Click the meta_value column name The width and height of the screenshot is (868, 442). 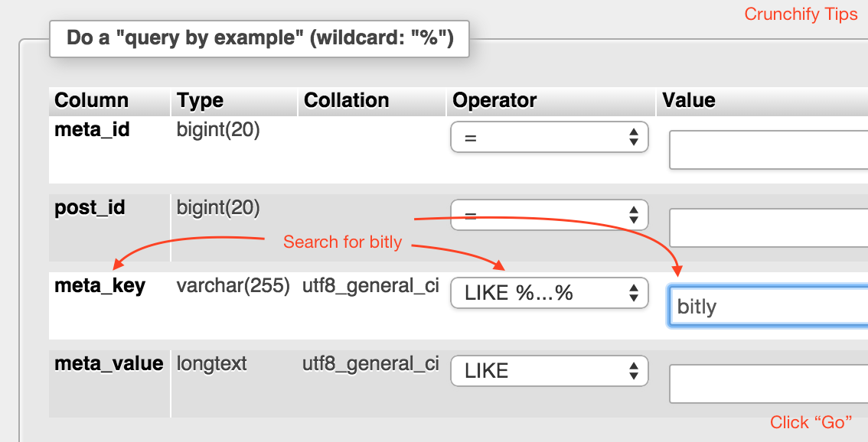109,363
